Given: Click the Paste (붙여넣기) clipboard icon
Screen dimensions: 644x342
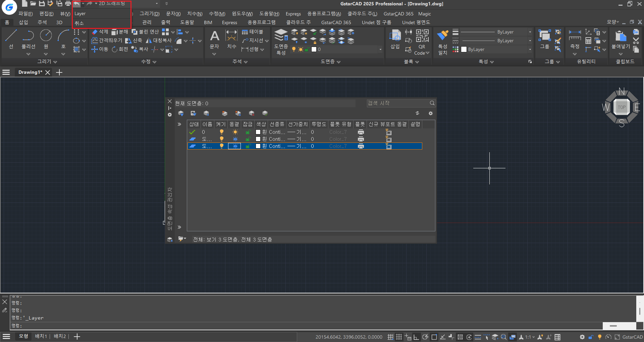Looking at the screenshot, I should pyautogui.click(x=621, y=39).
